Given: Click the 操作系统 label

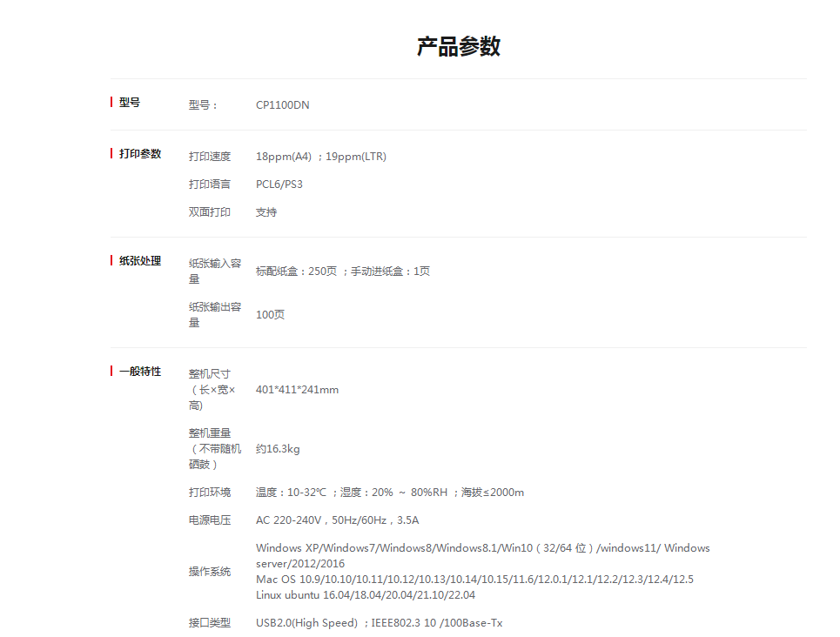Looking at the screenshot, I should click(210, 572).
